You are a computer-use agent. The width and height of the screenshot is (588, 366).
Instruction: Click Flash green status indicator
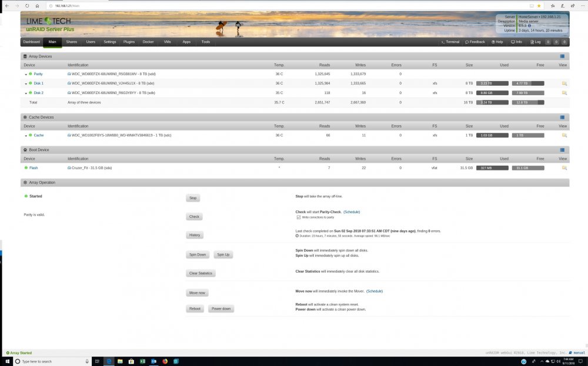26,167
